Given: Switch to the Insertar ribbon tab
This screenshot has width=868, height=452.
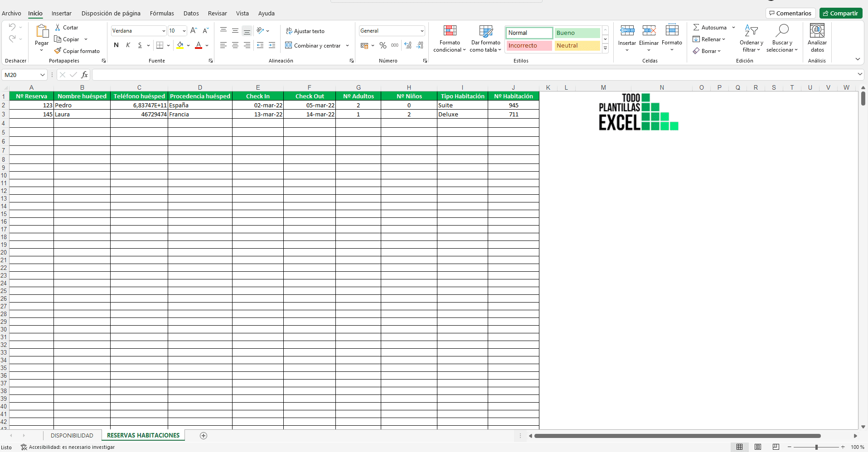Looking at the screenshot, I should pos(62,13).
